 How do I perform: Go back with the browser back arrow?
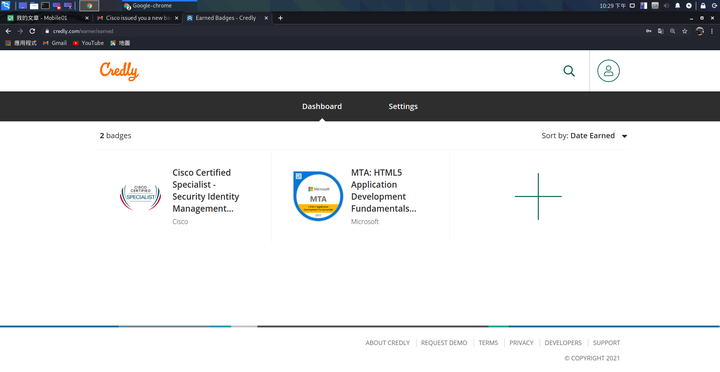click(8, 31)
